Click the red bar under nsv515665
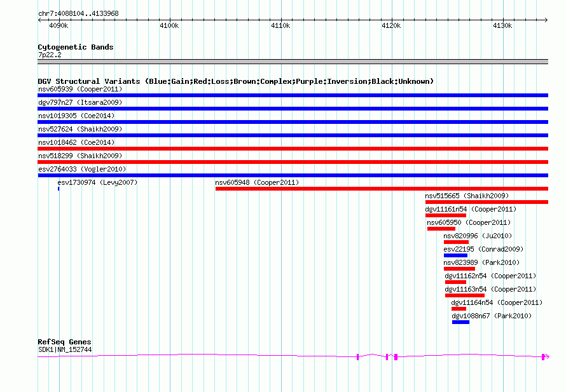The width and height of the screenshot is (566, 392). pos(487,202)
